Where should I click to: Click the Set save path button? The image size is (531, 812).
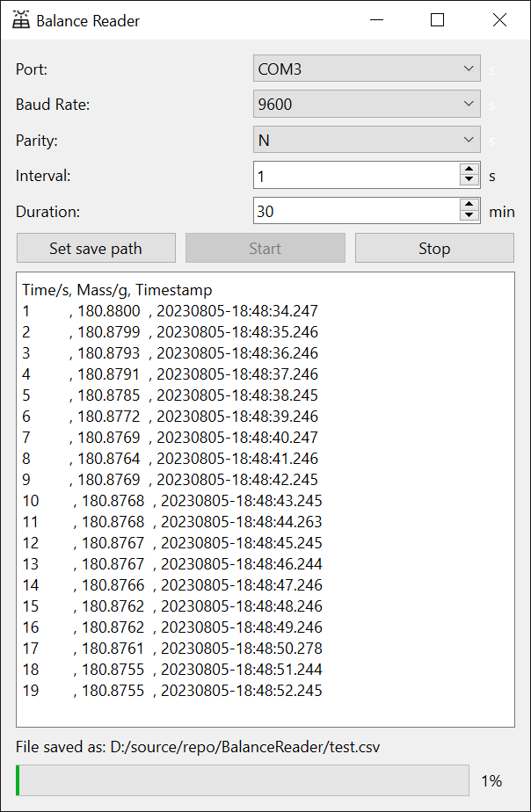pyautogui.click(x=96, y=248)
